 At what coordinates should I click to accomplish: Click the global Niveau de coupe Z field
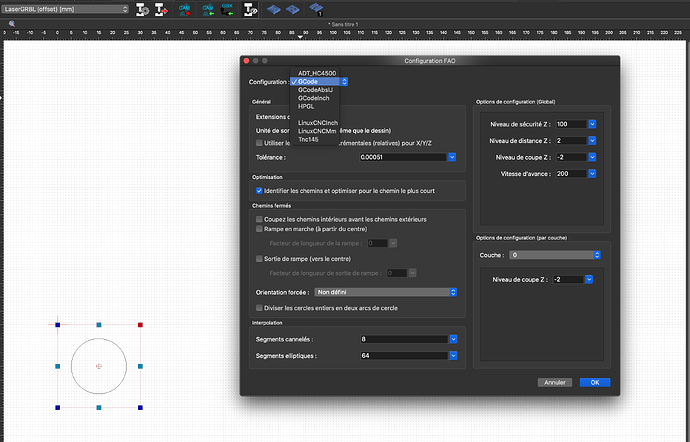point(571,157)
